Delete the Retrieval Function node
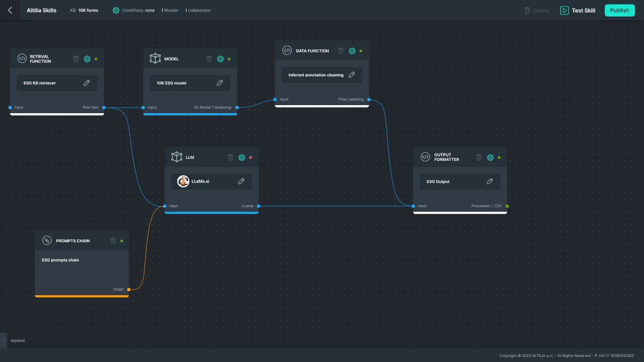This screenshot has height=362, width=644. [76, 59]
